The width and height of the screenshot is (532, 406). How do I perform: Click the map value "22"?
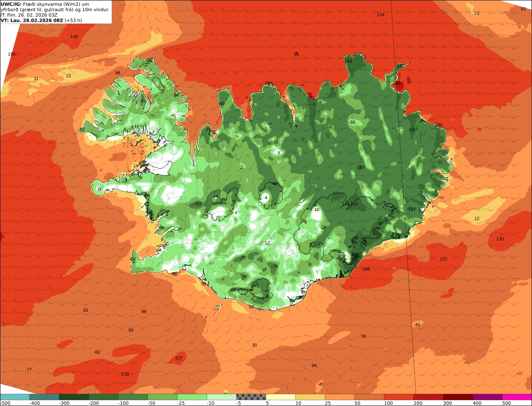pos(477,14)
